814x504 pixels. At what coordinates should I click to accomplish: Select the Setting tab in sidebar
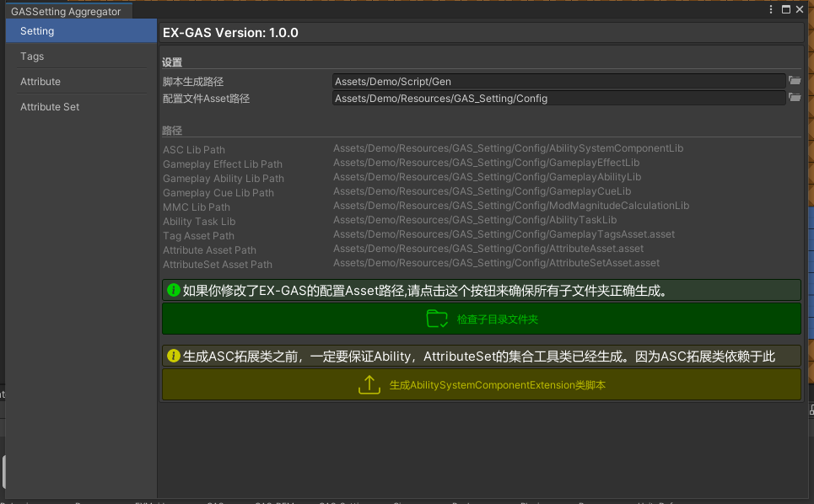(x=81, y=31)
